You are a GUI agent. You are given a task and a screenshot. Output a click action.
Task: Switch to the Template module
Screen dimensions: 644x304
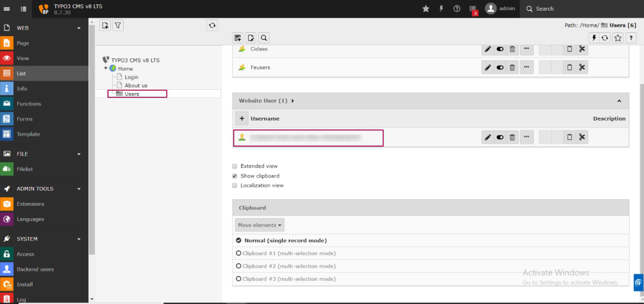click(28, 134)
